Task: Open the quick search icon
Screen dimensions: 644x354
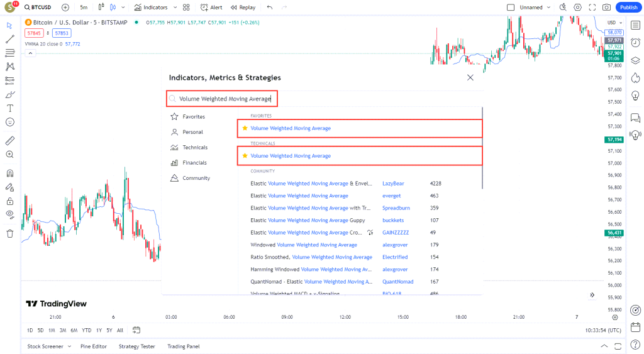Action: pos(563,7)
